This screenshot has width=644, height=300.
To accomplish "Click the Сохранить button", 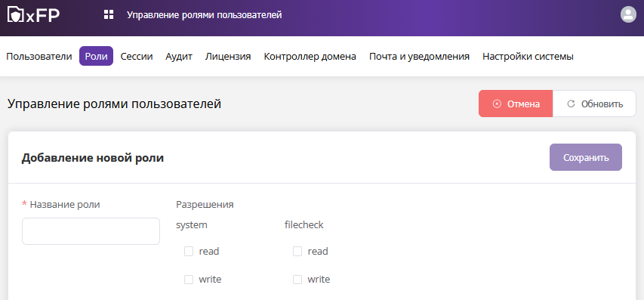I will tap(586, 157).
